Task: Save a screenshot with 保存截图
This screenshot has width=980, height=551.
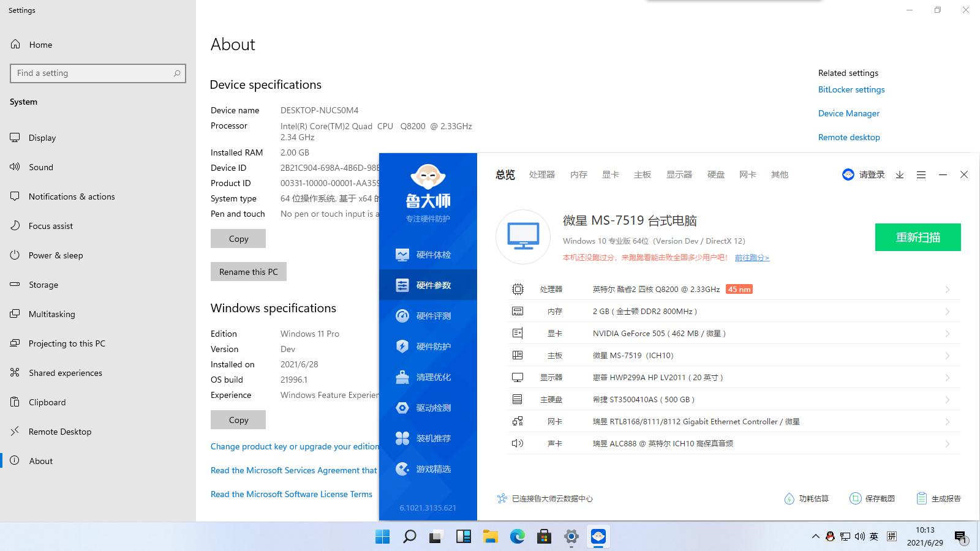Action: click(873, 498)
